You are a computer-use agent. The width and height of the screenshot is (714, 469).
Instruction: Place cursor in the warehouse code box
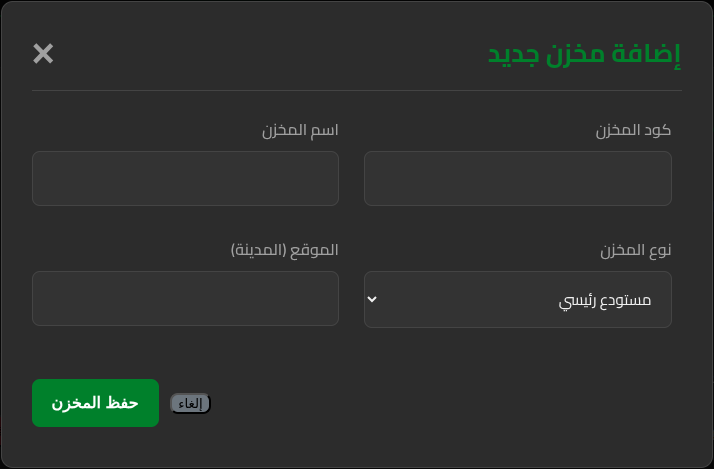click(x=517, y=179)
